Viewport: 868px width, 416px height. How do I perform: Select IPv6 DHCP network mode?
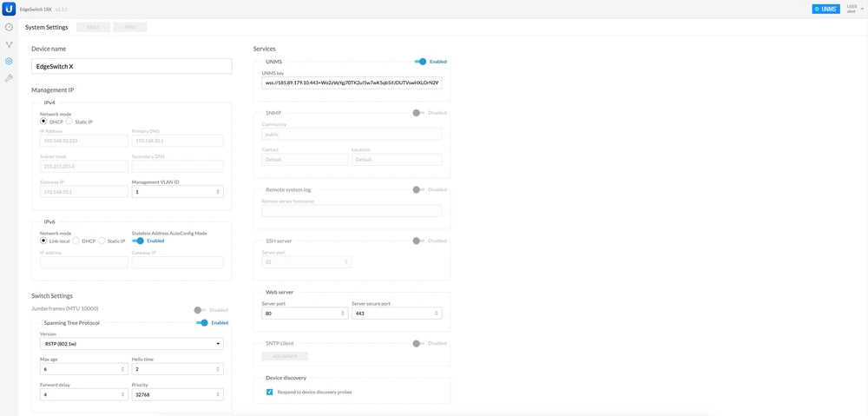[x=76, y=241]
